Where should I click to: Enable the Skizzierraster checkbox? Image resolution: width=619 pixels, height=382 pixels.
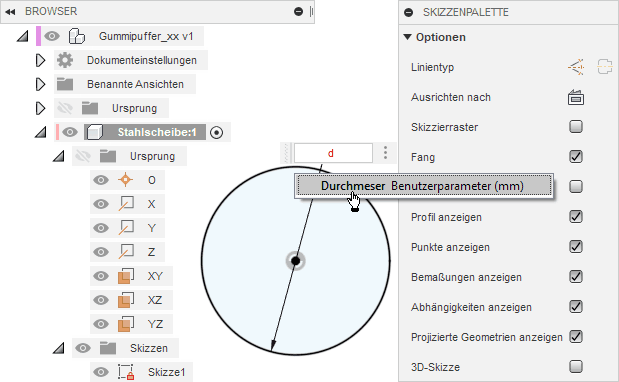(x=576, y=127)
